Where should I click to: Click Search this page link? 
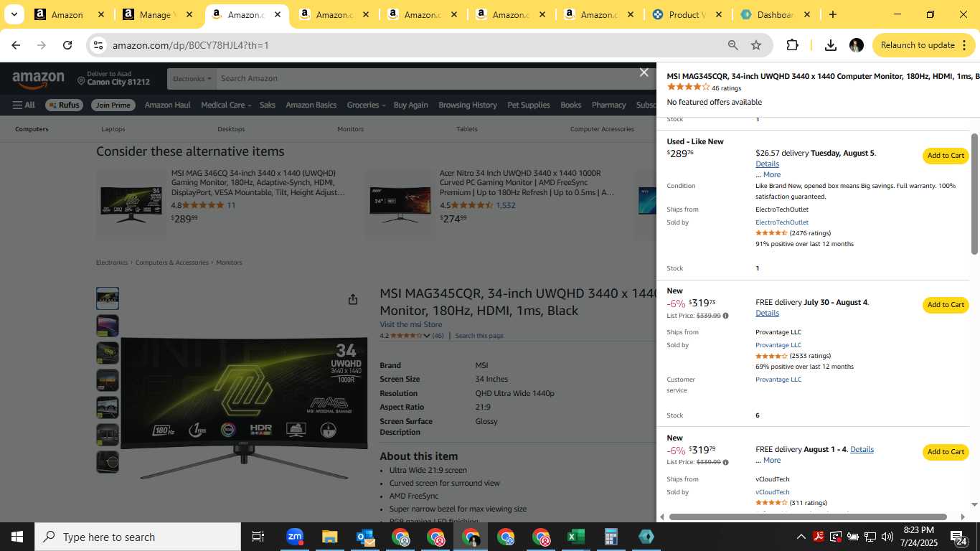pyautogui.click(x=479, y=336)
